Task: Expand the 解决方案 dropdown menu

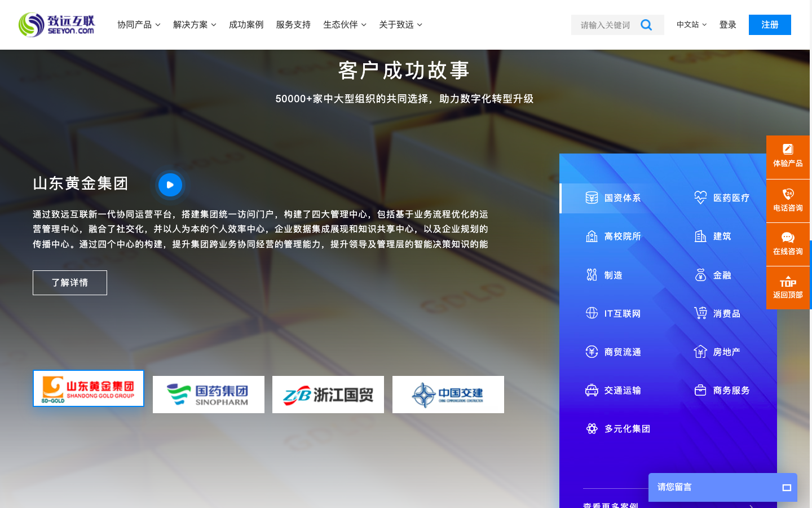Action: pyautogui.click(x=195, y=25)
